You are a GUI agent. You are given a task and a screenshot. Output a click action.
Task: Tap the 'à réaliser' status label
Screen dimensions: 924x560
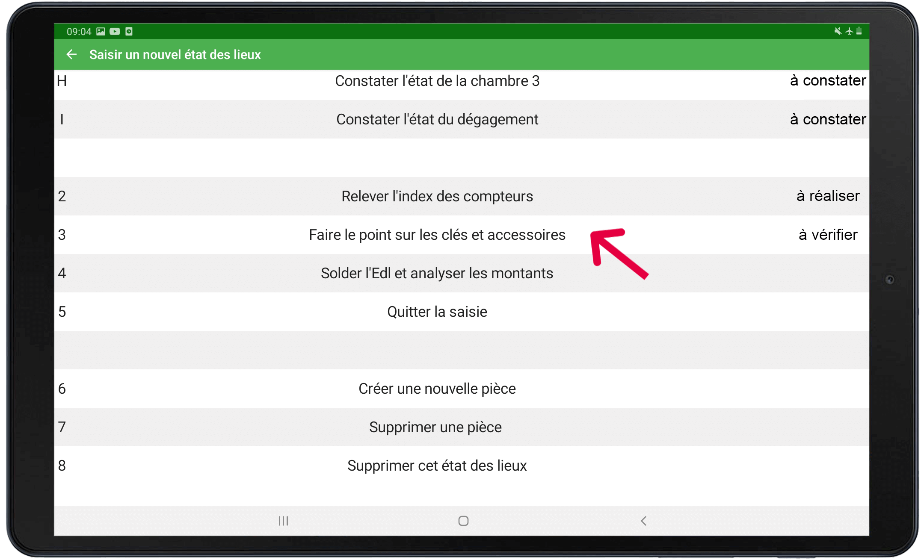click(x=828, y=196)
